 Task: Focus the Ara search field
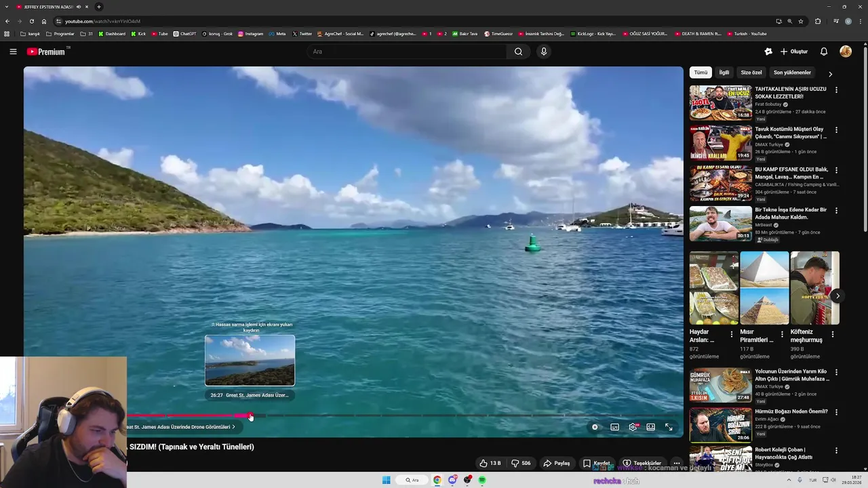tap(407, 52)
